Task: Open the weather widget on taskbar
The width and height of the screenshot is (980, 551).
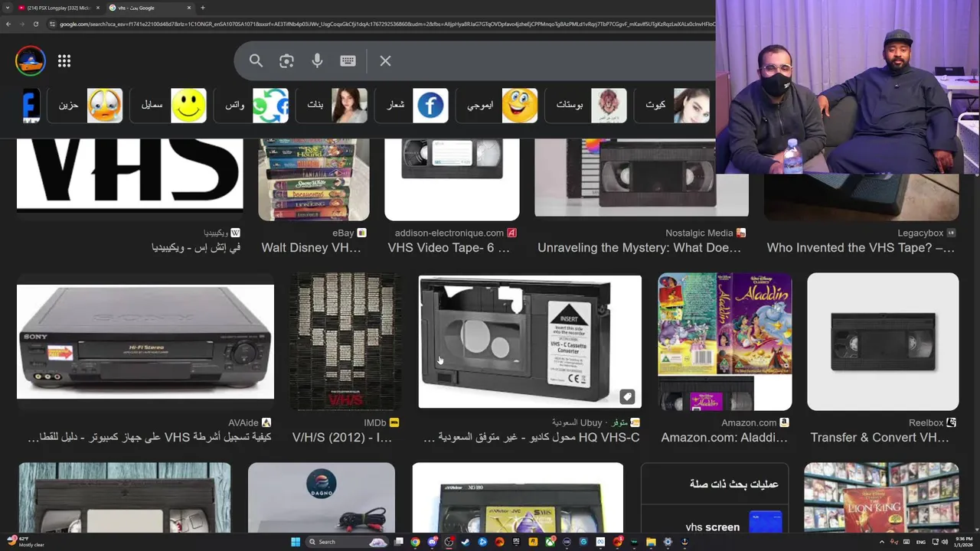Action: [x=25, y=542]
